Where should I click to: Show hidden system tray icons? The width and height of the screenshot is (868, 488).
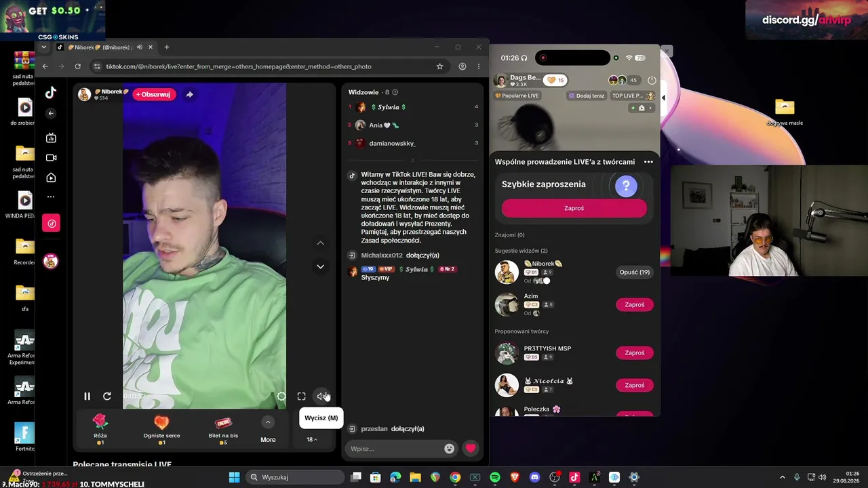click(782, 477)
